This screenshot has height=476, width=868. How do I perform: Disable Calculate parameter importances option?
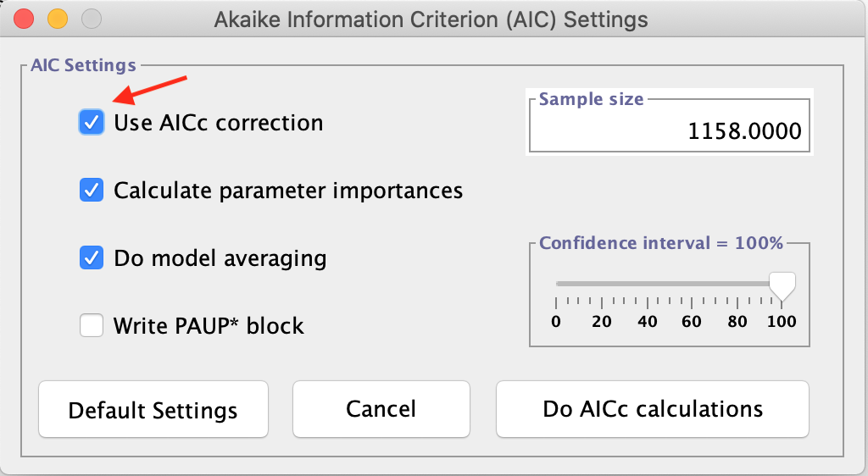(x=92, y=191)
